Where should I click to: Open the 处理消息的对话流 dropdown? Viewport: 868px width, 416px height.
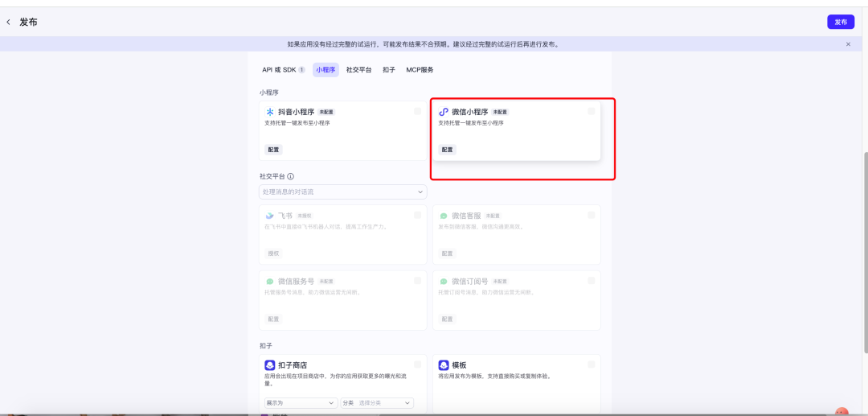point(342,192)
